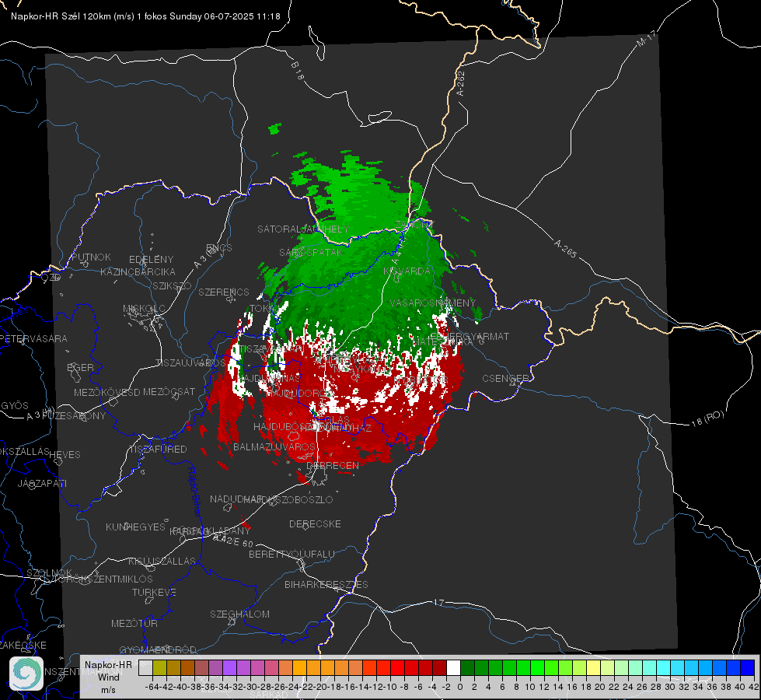Click the CSENGER city label
The width and height of the screenshot is (761, 700).
click(506, 379)
